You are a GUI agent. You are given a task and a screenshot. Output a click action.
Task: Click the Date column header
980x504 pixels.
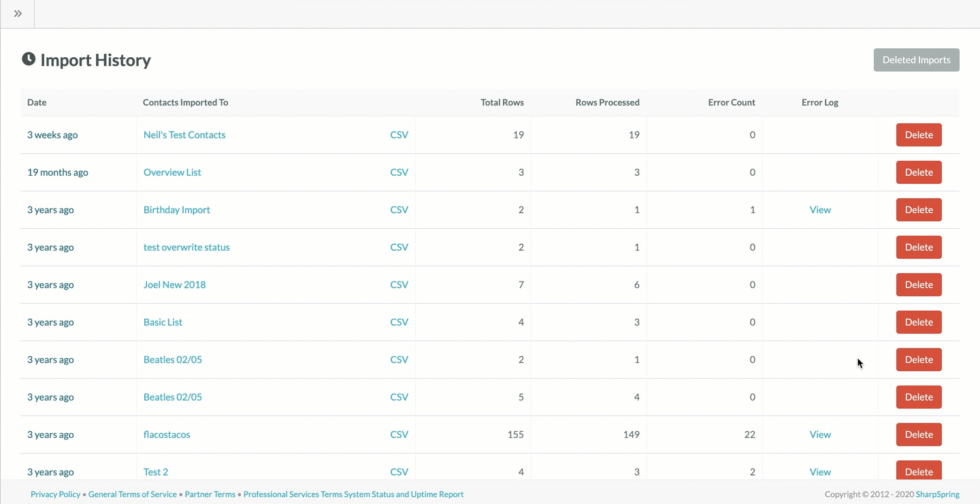coord(37,103)
